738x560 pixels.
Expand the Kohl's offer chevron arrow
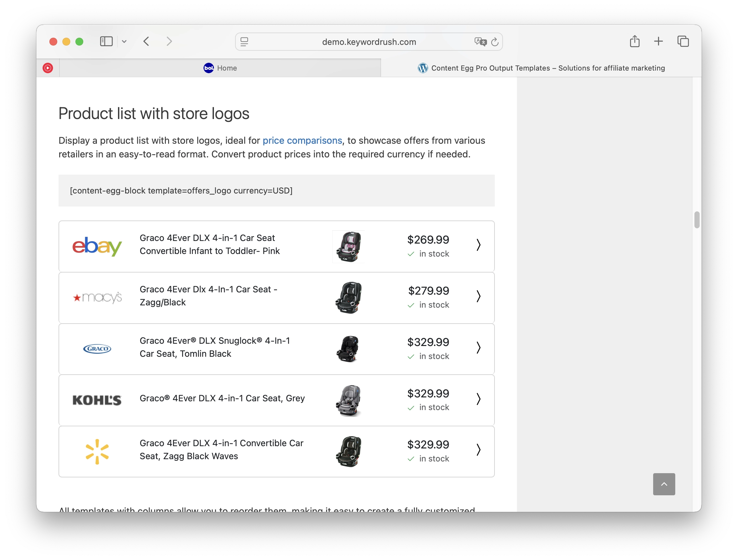click(479, 399)
